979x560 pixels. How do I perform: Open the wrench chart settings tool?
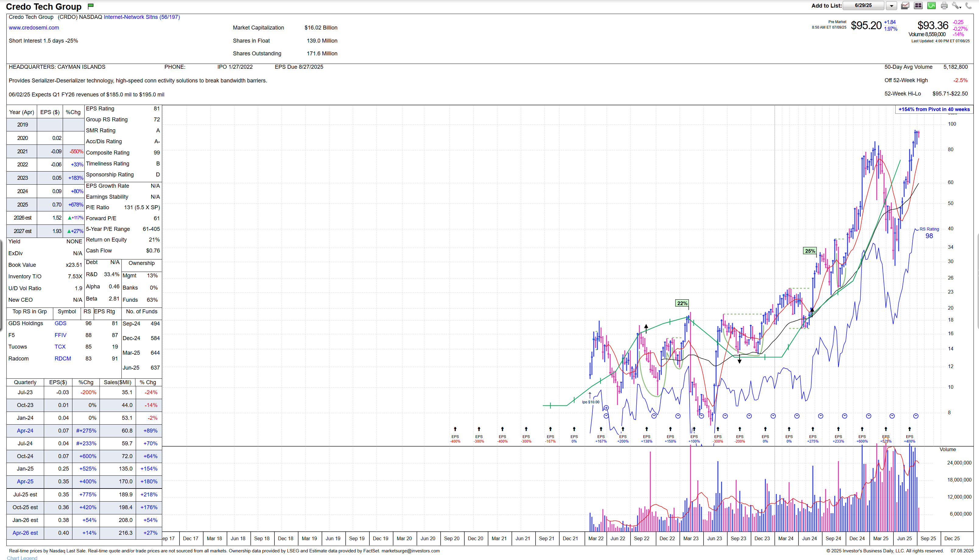[956, 6]
